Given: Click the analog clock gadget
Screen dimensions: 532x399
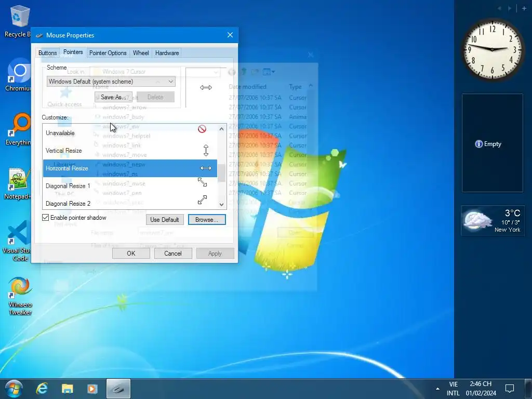Looking at the screenshot, I should (x=493, y=49).
